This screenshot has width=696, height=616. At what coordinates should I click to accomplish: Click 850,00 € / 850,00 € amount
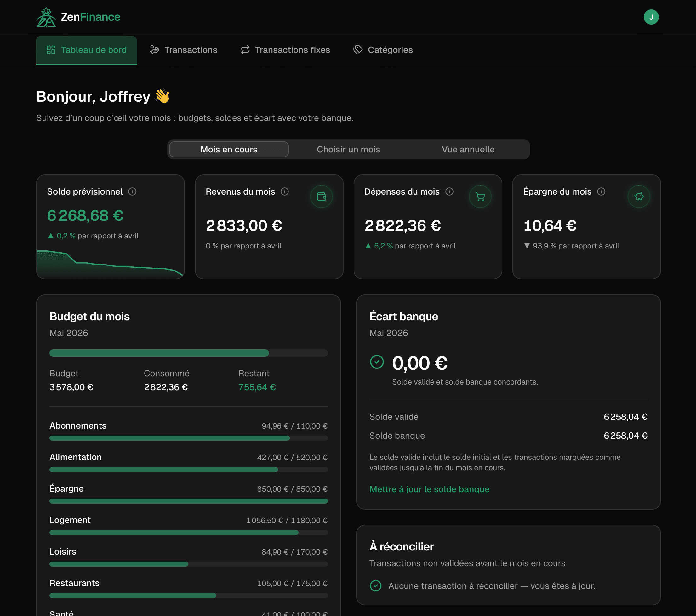pos(292,489)
